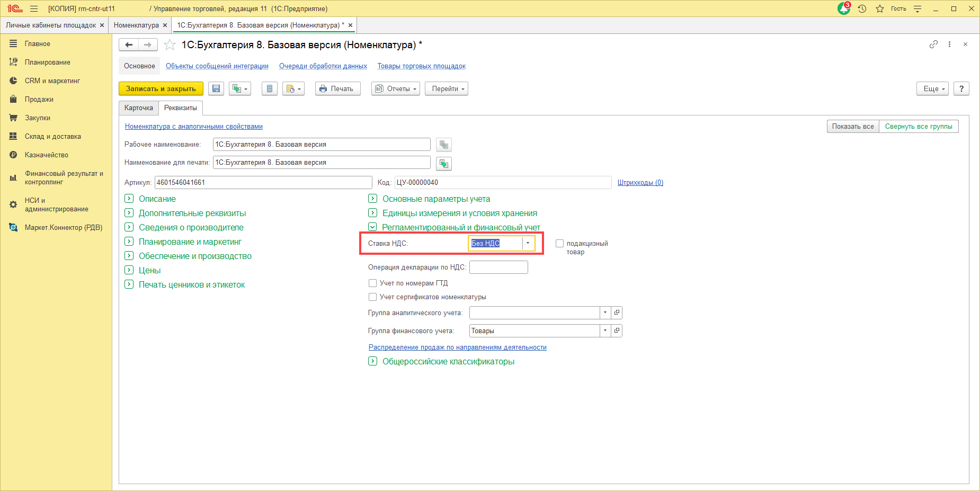Click the back arrow navigation button

click(129, 45)
